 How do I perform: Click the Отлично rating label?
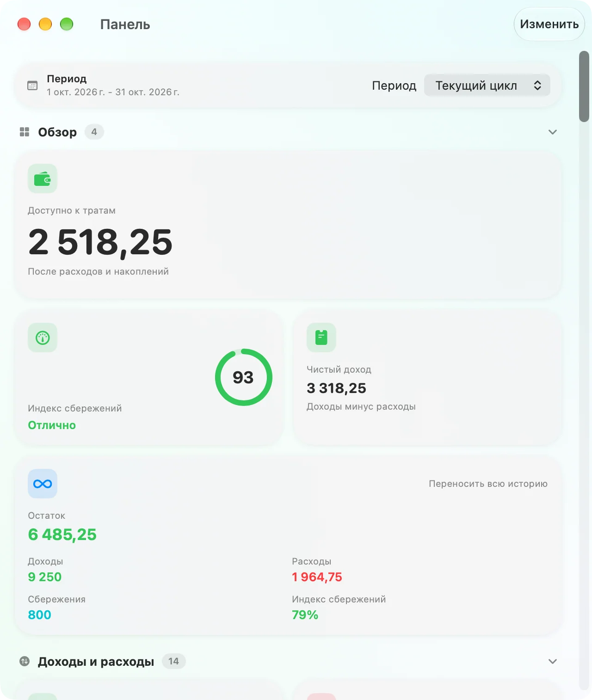(x=52, y=425)
